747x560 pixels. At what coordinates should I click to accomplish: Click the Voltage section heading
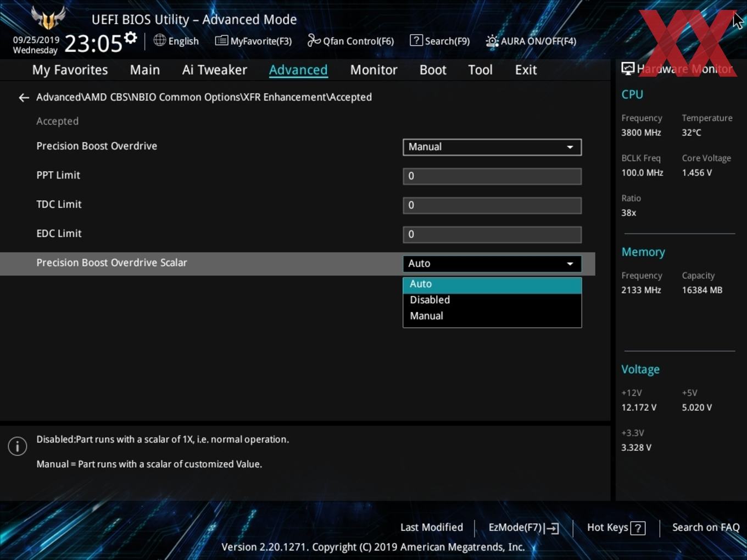(640, 370)
